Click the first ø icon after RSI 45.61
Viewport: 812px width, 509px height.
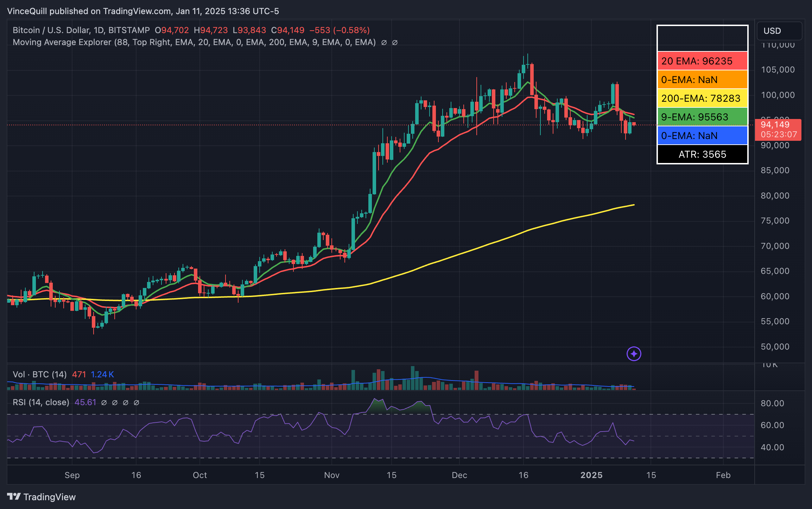pos(103,402)
